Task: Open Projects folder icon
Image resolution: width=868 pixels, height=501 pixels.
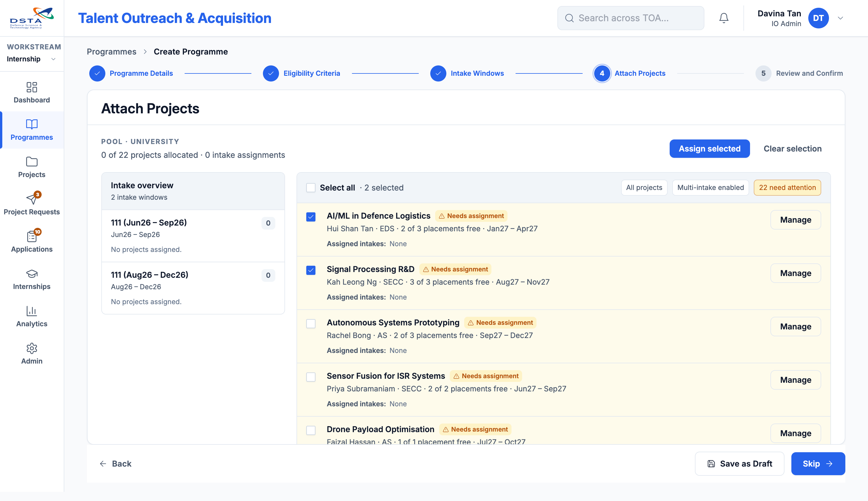Action: pyautogui.click(x=32, y=161)
